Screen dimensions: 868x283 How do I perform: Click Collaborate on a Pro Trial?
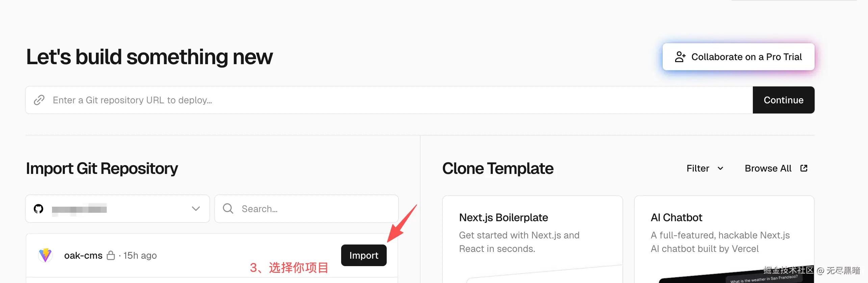[x=738, y=57]
